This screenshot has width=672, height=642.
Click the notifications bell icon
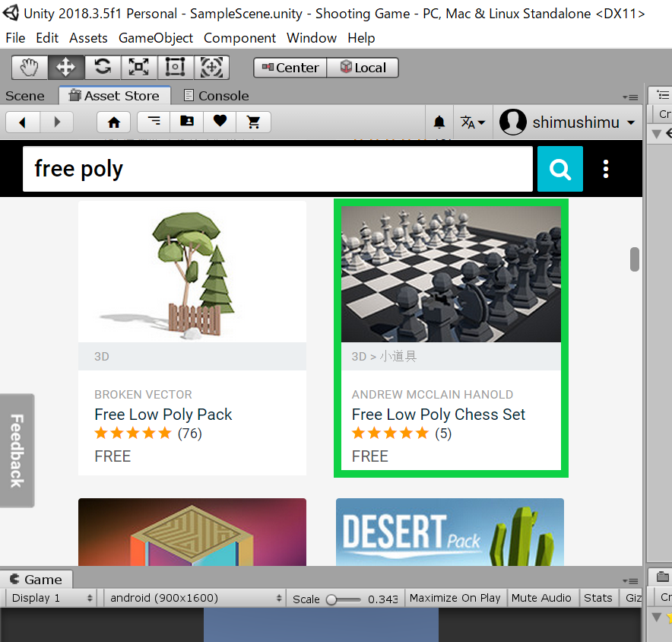[439, 122]
